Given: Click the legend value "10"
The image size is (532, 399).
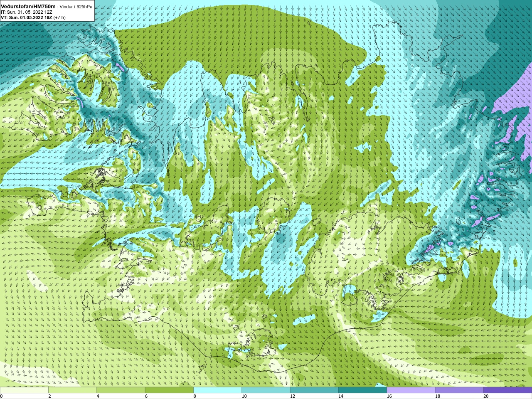Looking at the screenshot, I should pyautogui.click(x=244, y=396).
